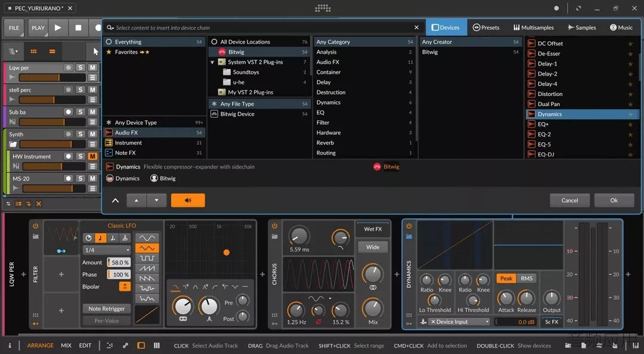
Task: Toggle the Bipolar button in Classic LFO
Action: click(x=125, y=286)
